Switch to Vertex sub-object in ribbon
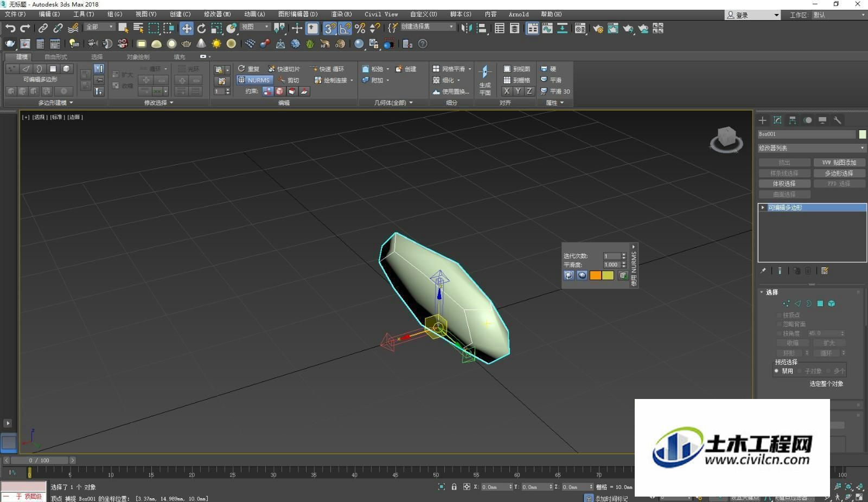Viewport: 868px width, 502px height. point(12,69)
